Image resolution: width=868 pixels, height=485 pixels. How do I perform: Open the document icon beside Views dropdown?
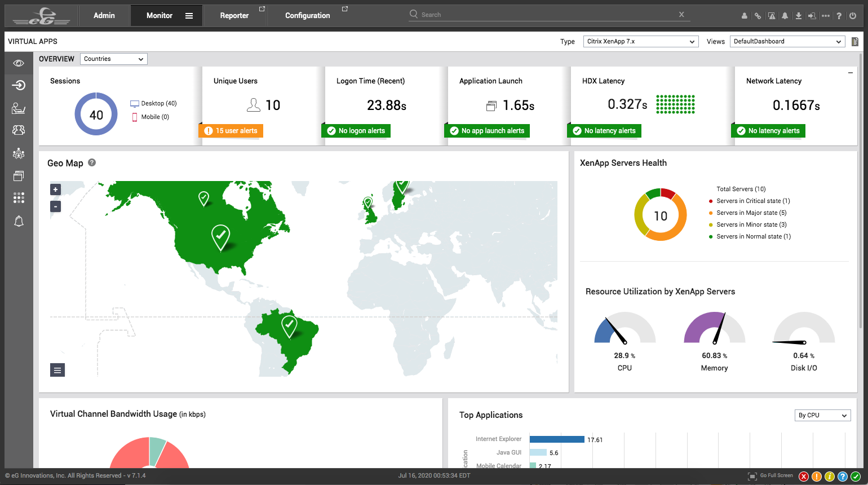[x=855, y=42]
